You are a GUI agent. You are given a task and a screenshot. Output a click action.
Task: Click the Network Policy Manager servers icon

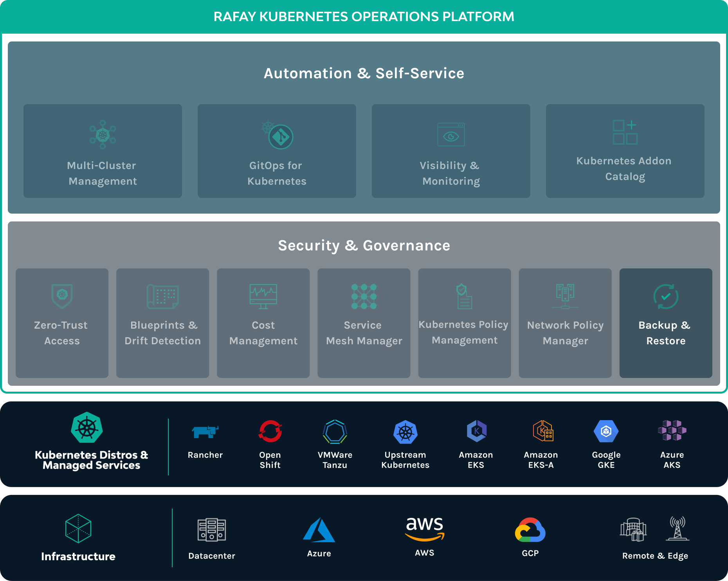(565, 296)
